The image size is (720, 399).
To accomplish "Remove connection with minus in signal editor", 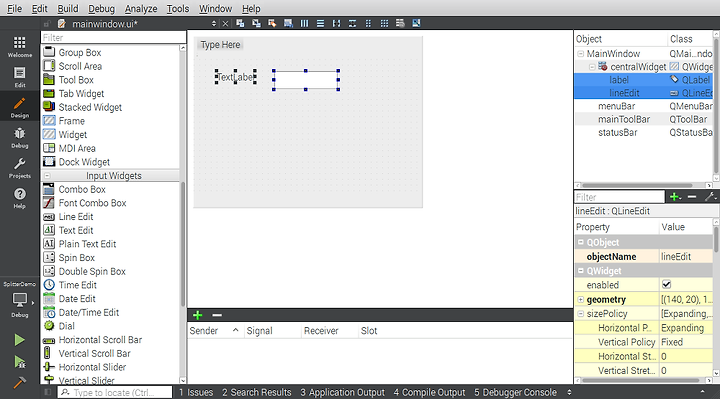I will click(217, 315).
